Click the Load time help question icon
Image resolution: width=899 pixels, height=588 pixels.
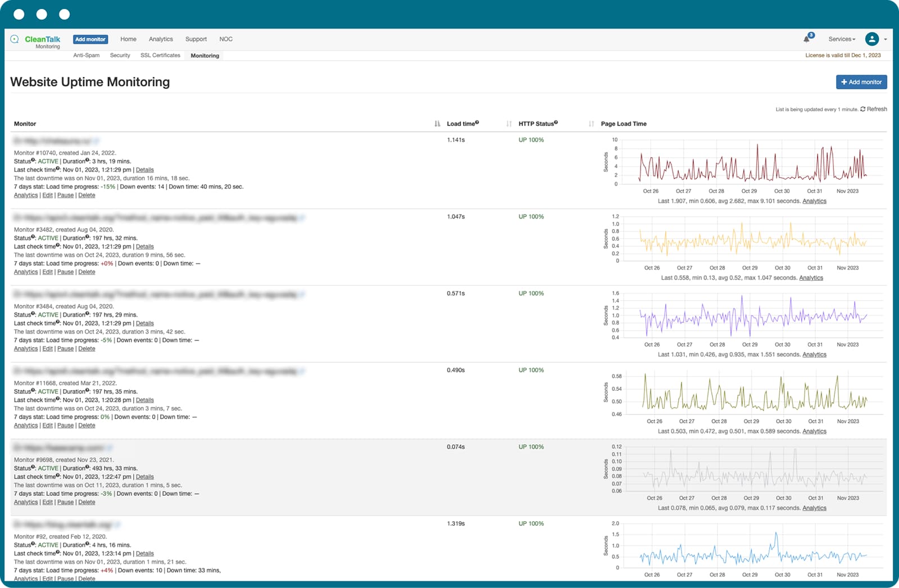tap(476, 121)
